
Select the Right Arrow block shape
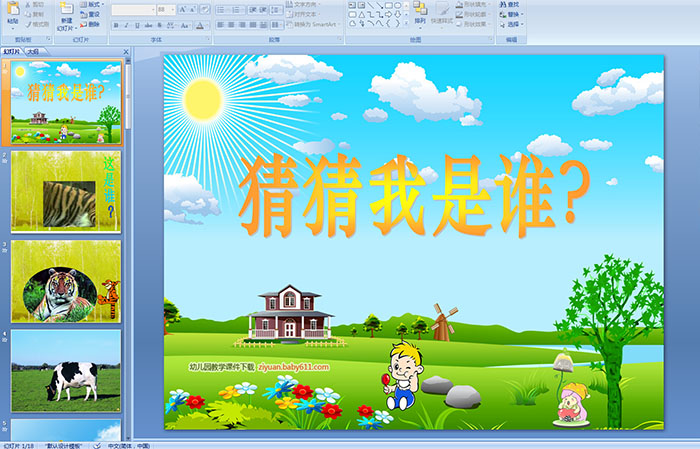pos(388,15)
